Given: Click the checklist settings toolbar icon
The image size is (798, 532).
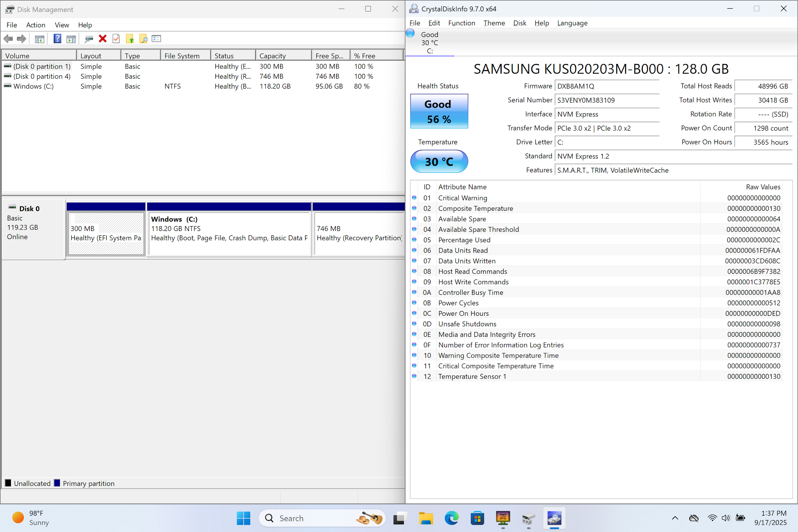Looking at the screenshot, I should (156, 38).
